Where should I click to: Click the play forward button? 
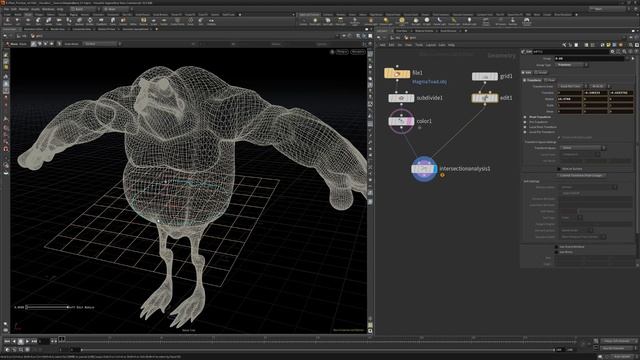click(27, 341)
